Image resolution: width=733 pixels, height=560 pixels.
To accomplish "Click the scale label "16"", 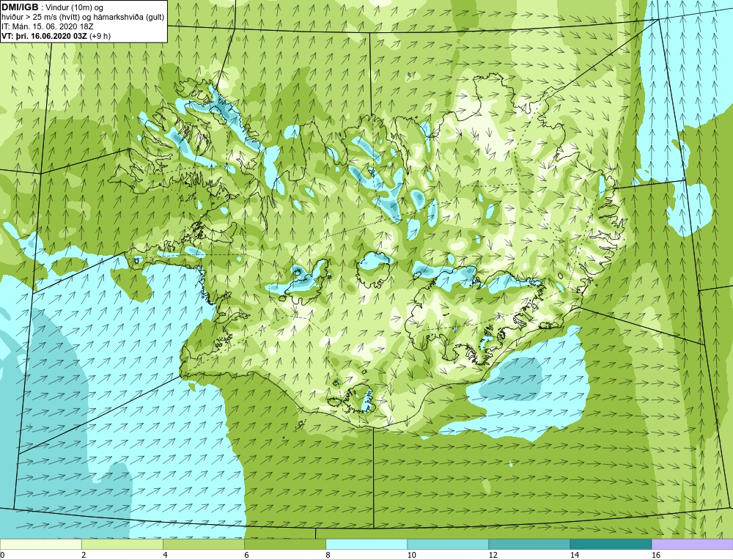I will (656, 555).
